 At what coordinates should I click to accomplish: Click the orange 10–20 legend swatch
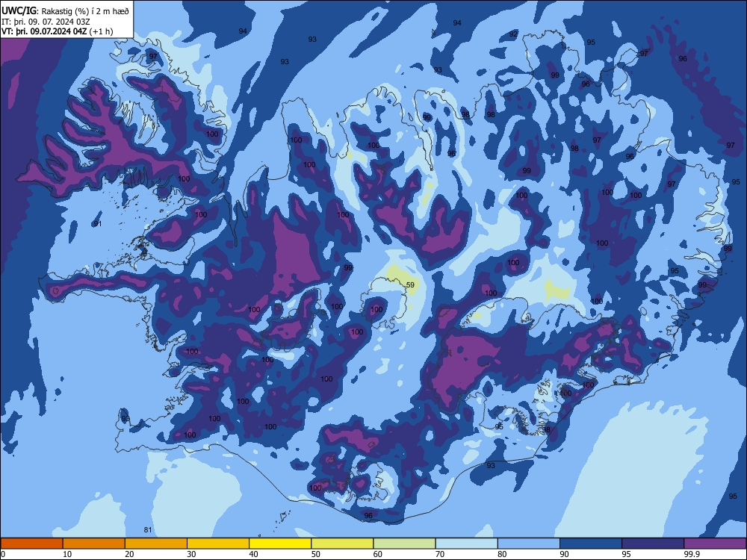(x=94, y=544)
